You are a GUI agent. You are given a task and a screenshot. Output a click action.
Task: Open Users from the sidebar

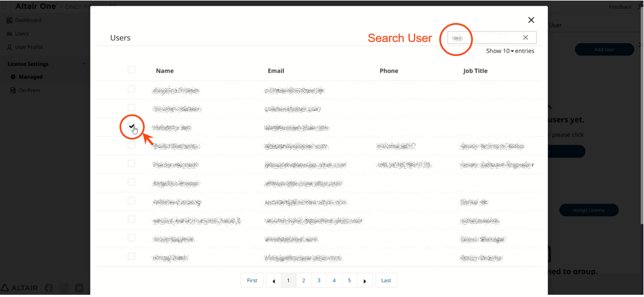(x=22, y=34)
